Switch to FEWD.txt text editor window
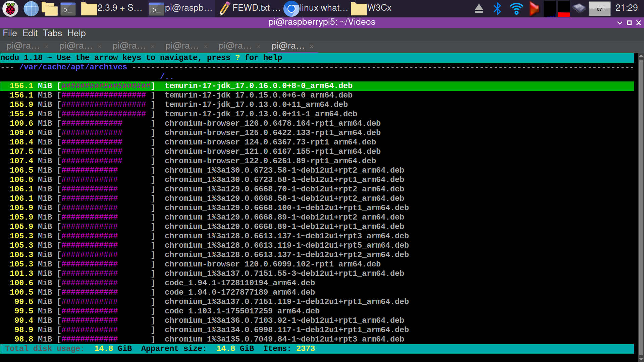Screen dimensions: 644x362 (x=250, y=8)
